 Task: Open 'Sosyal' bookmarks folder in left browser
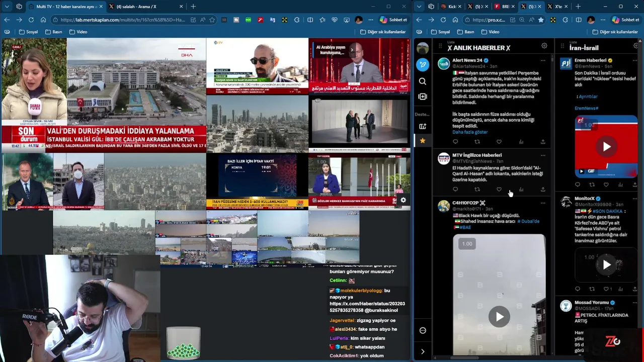point(28,32)
